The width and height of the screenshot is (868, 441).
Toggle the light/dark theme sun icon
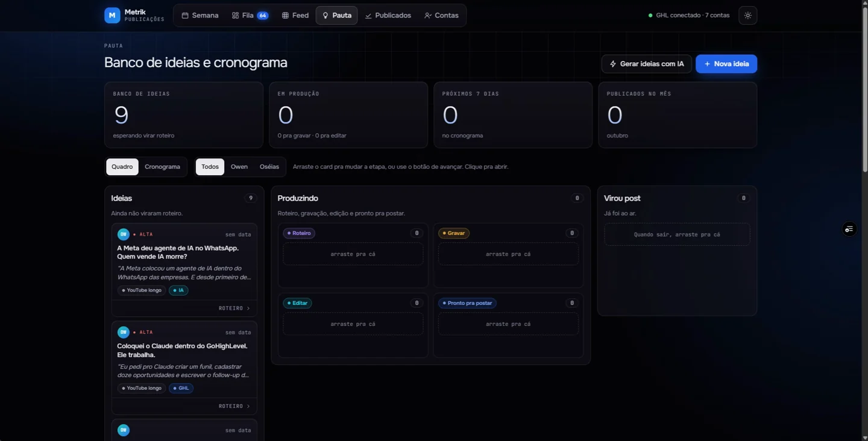(748, 16)
